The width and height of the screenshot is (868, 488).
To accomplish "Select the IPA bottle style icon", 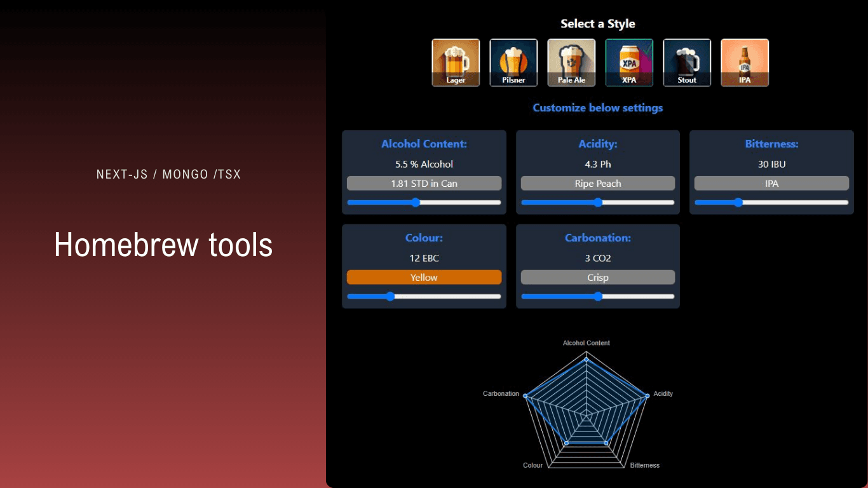I will (744, 62).
